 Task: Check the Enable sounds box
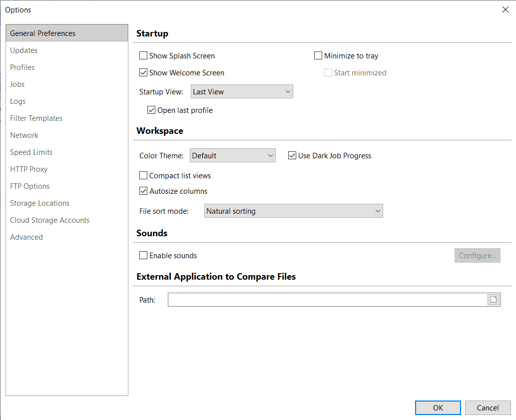pyautogui.click(x=143, y=256)
